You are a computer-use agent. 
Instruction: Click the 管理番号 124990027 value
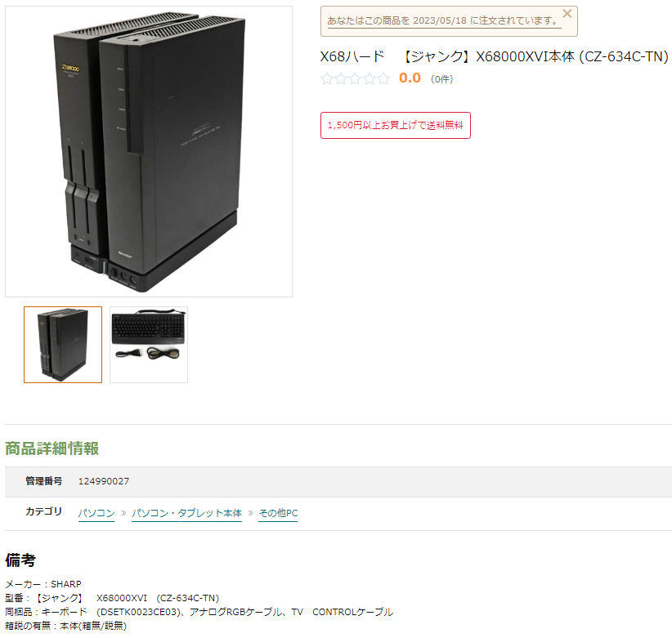click(x=103, y=481)
